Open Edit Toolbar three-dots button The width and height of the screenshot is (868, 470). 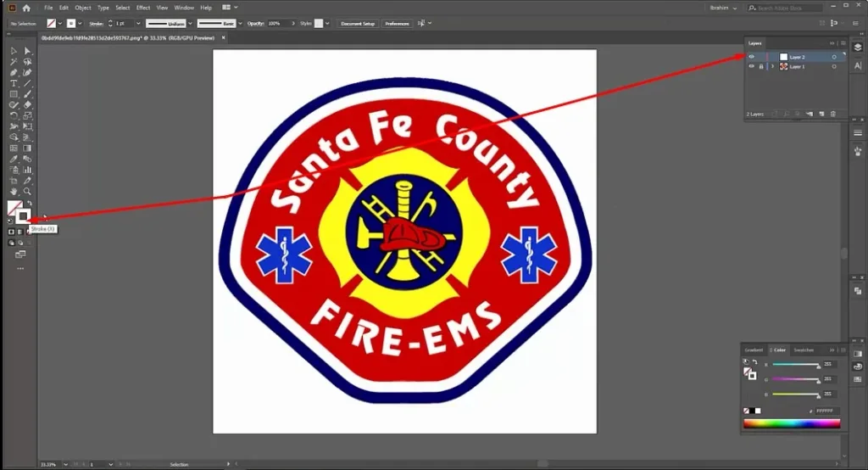coord(20,269)
